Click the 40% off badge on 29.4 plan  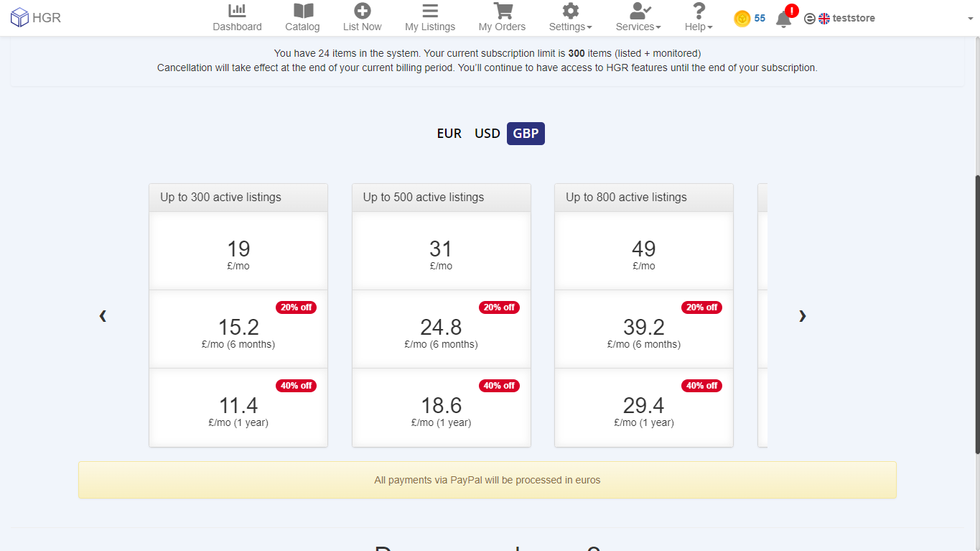[x=701, y=386]
